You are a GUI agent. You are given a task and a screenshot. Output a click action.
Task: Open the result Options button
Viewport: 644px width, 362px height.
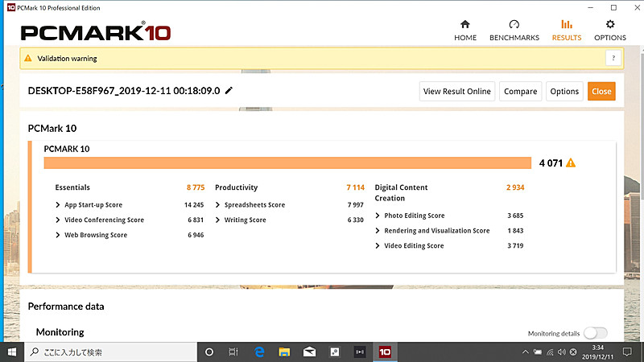564,91
